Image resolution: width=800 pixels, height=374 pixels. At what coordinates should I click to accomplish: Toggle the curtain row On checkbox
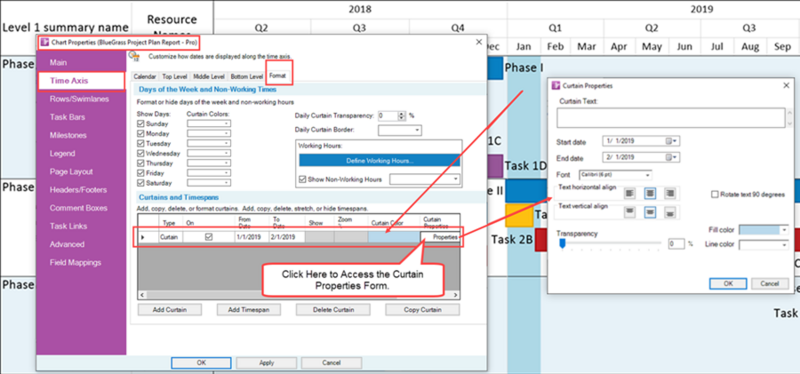(x=208, y=237)
